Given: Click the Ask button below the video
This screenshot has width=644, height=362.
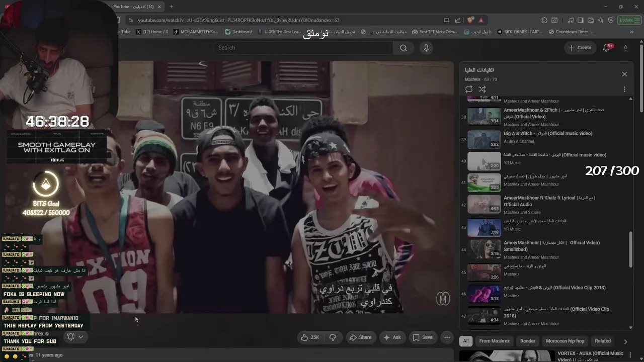Looking at the screenshot, I should click(x=392, y=337).
